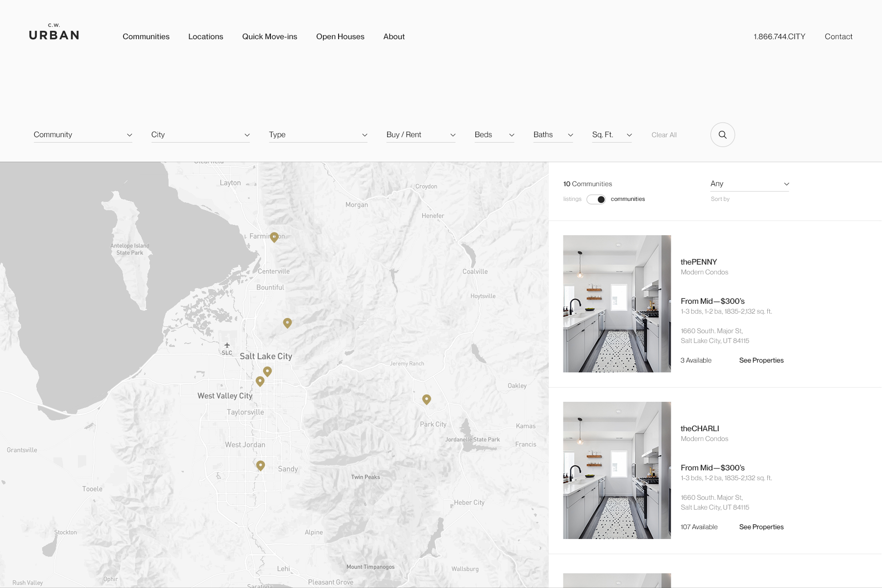The height and width of the screenshot is (588, 882).
Task: Click '3 Available' under thePENNY
Action: (x=696, y=361)
